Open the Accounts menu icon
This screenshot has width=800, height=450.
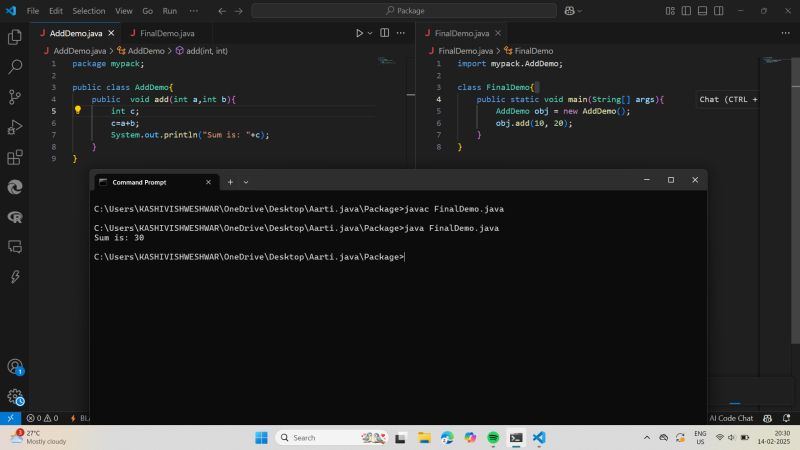(x=15, y=366)
